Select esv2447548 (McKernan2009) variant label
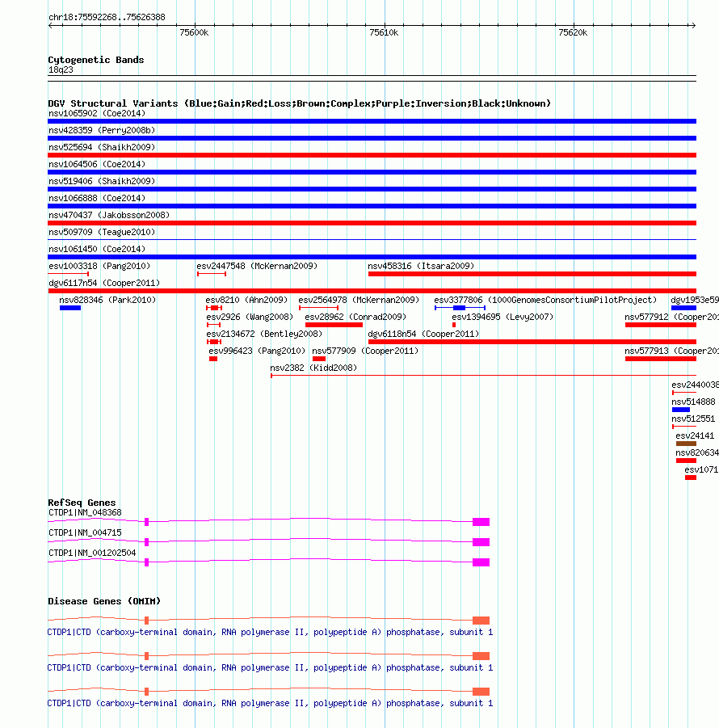719x728 pixels. (257, 266)
